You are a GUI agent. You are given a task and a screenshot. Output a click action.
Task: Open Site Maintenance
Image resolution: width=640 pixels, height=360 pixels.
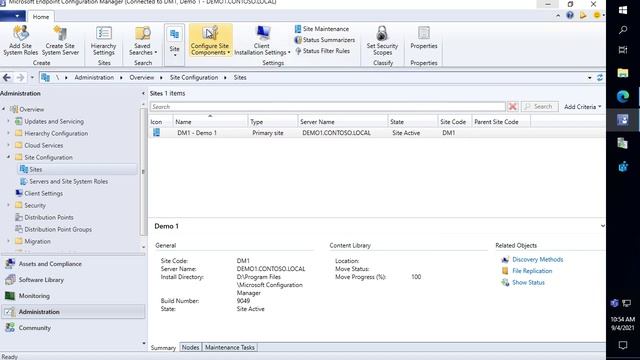(x=322, y=29)
